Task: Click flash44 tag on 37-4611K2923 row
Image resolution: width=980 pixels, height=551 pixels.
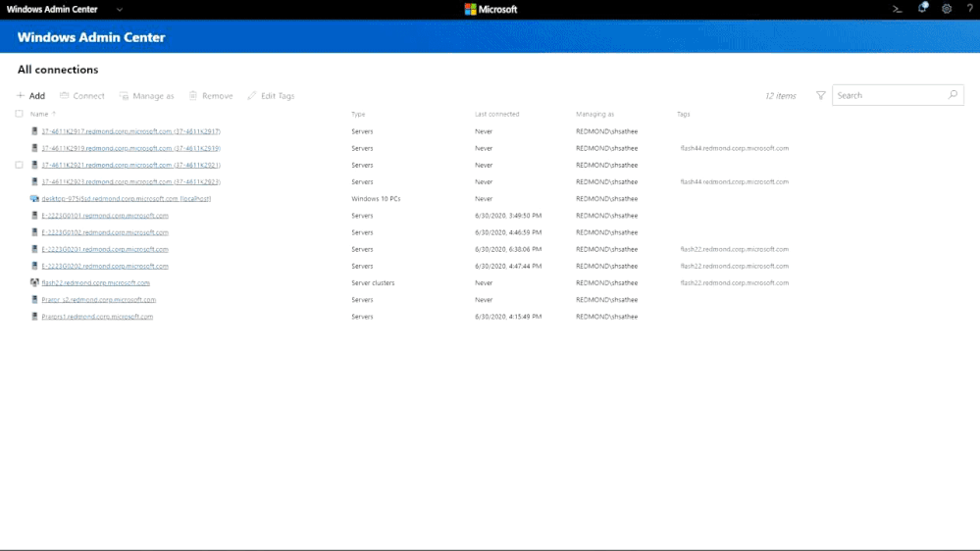Action: [x=735, y=181]
